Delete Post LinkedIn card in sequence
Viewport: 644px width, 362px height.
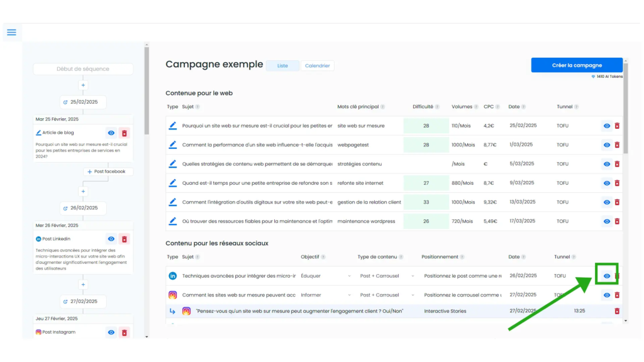124,239
